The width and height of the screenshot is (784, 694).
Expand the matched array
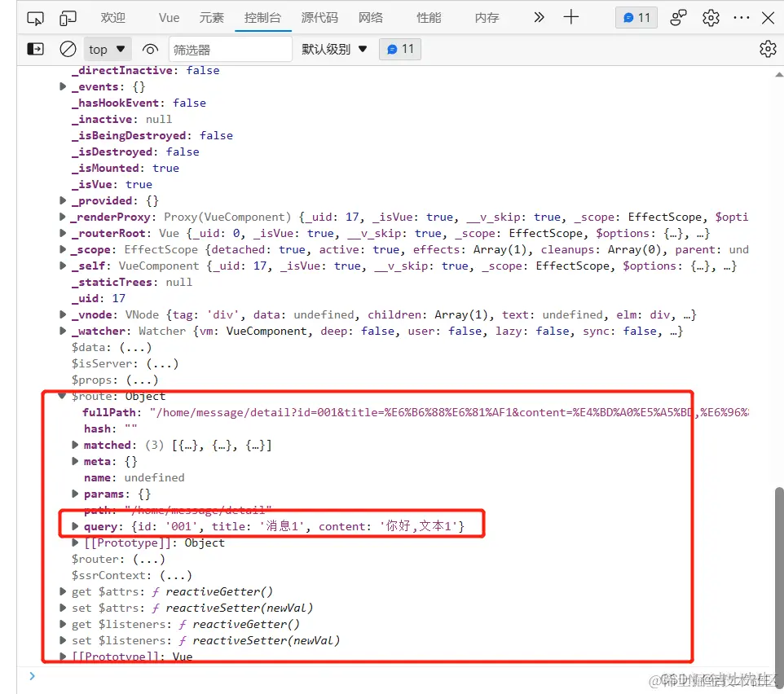coord(75,445)
